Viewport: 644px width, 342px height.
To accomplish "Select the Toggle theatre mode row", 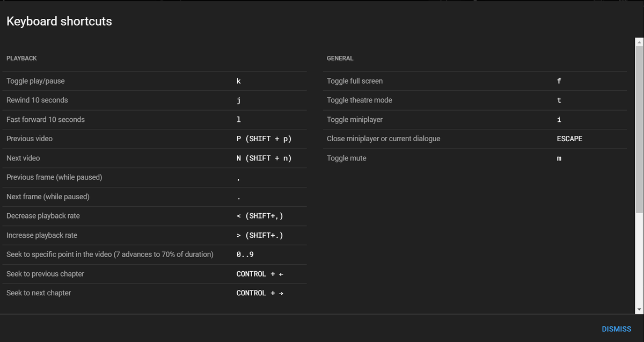I will click(x=475, y=100).
